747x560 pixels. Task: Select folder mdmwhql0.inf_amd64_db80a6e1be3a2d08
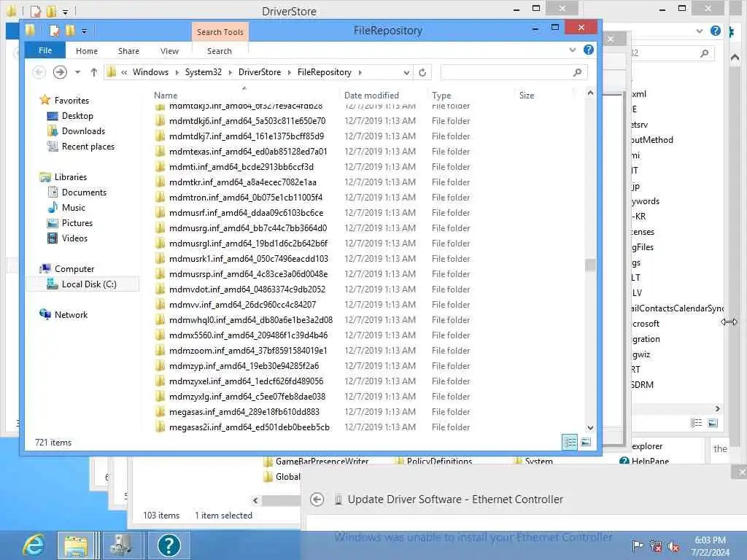point(251,320)
